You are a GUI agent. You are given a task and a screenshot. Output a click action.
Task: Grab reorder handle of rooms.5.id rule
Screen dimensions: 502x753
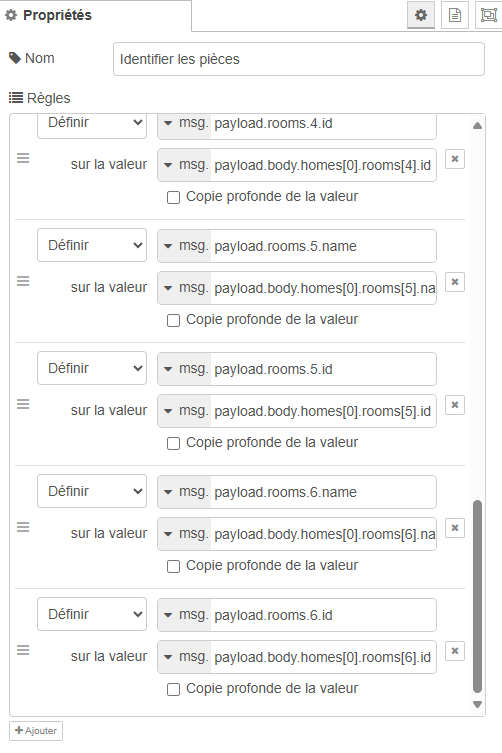point(23,404)
